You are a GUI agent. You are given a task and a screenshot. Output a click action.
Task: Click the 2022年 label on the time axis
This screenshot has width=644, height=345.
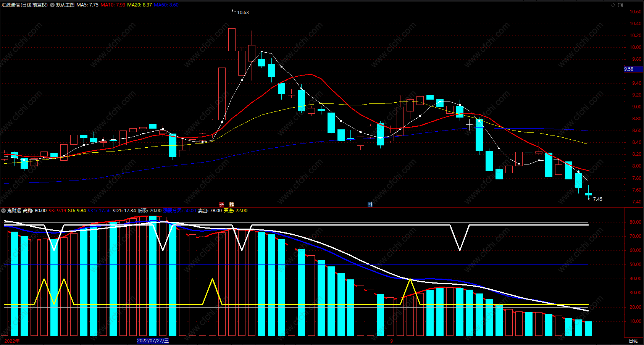point(12,341)
